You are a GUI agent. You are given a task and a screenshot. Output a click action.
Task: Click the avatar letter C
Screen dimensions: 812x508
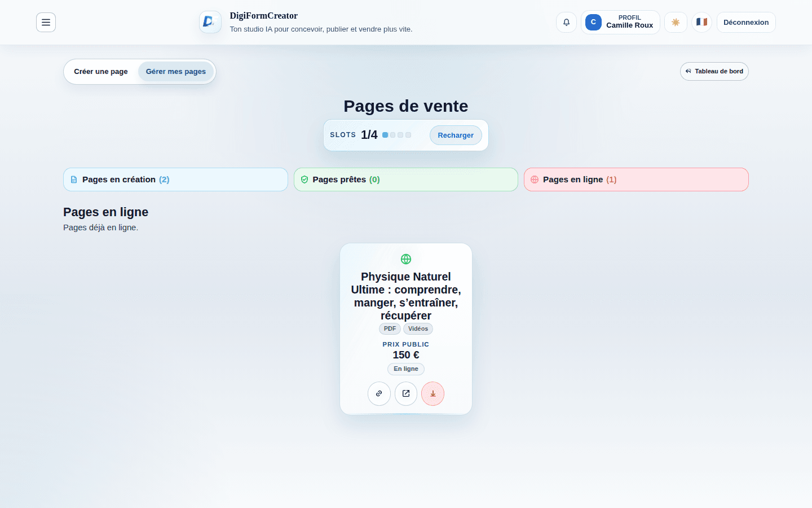pyautogui.click(x=593, y=22)
